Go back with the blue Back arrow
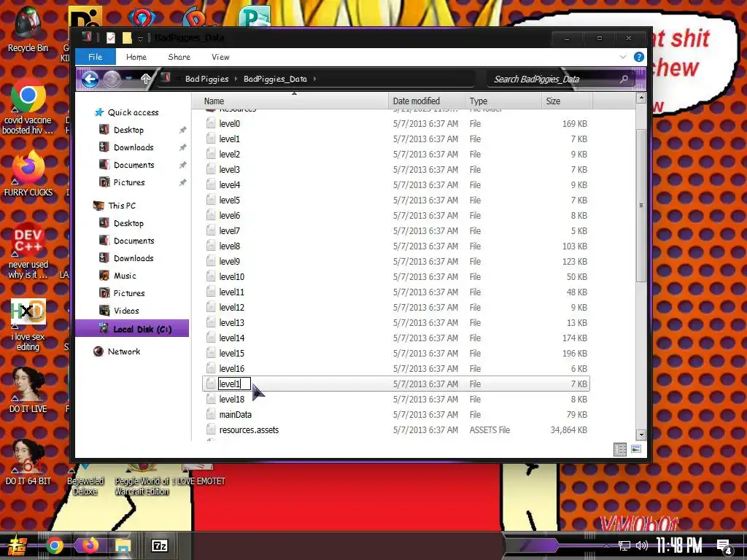Viewport: 747px width, 560px height. click(90, 79)
